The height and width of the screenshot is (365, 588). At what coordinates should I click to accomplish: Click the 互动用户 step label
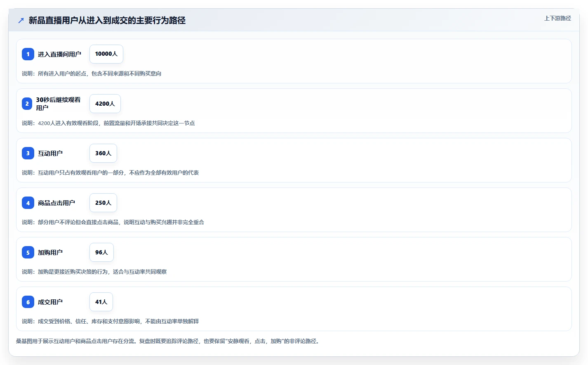pos(50,153)
